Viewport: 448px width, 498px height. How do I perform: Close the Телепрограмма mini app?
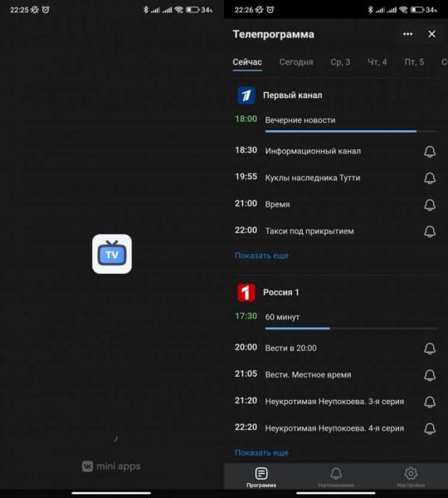coord(431,34)
